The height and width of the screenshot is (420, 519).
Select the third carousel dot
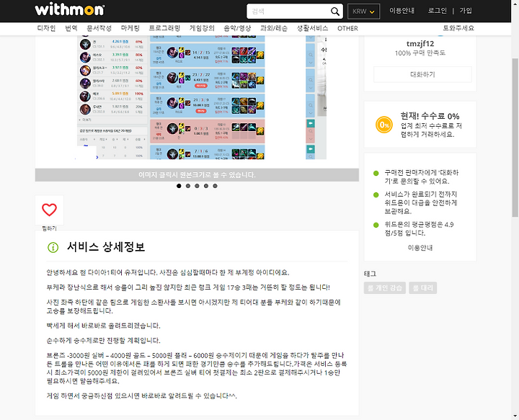[x=197, y=186]
